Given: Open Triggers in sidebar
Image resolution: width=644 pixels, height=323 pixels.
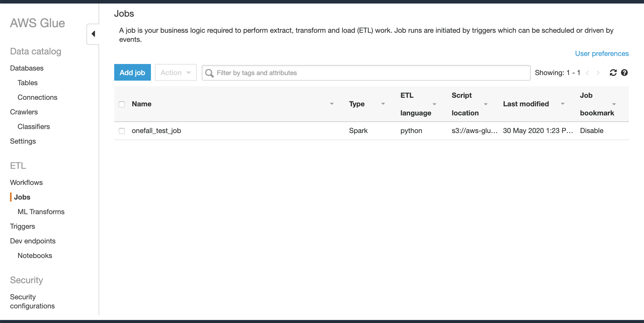Looking at the screenshot, I should (22, 226).
